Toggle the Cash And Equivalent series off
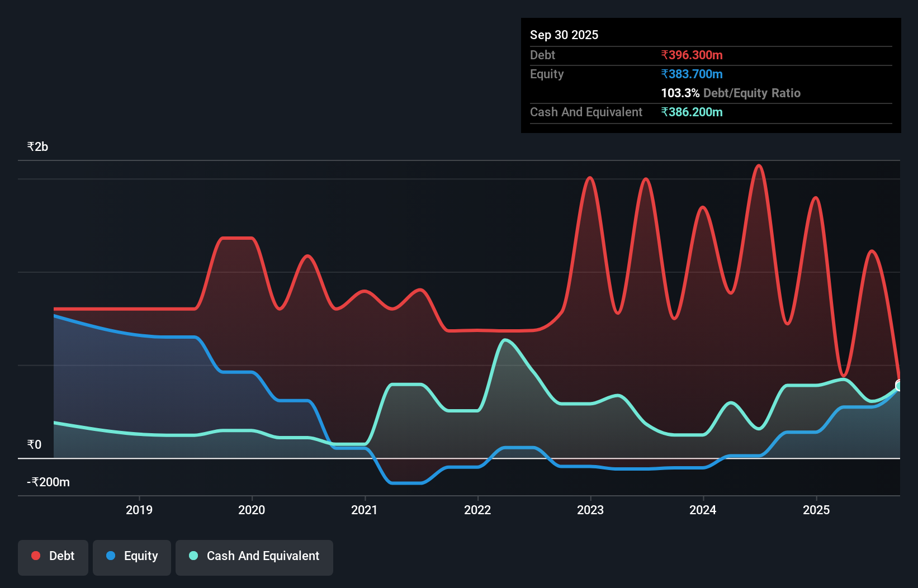 (254, 556)
